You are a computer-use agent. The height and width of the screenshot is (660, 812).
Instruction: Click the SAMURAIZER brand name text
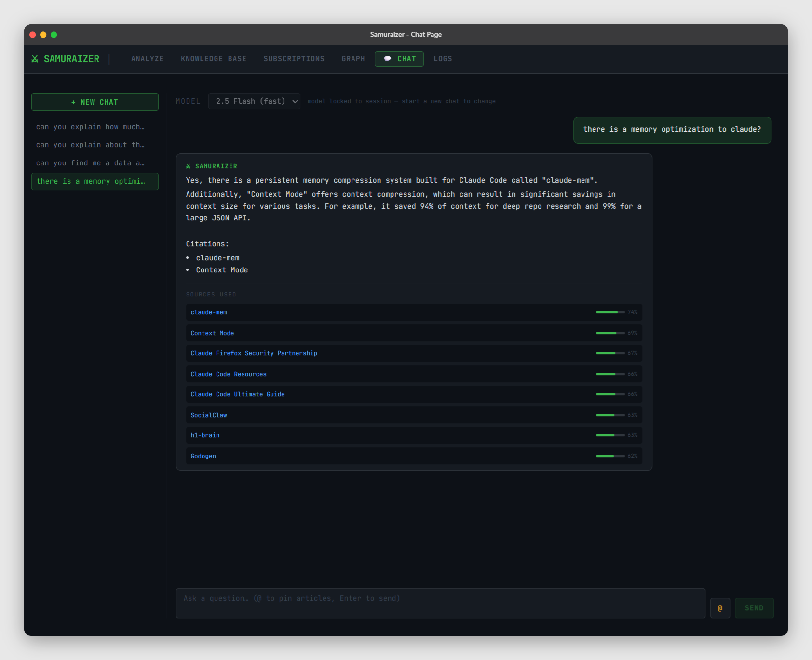click(x=71, y=59)
